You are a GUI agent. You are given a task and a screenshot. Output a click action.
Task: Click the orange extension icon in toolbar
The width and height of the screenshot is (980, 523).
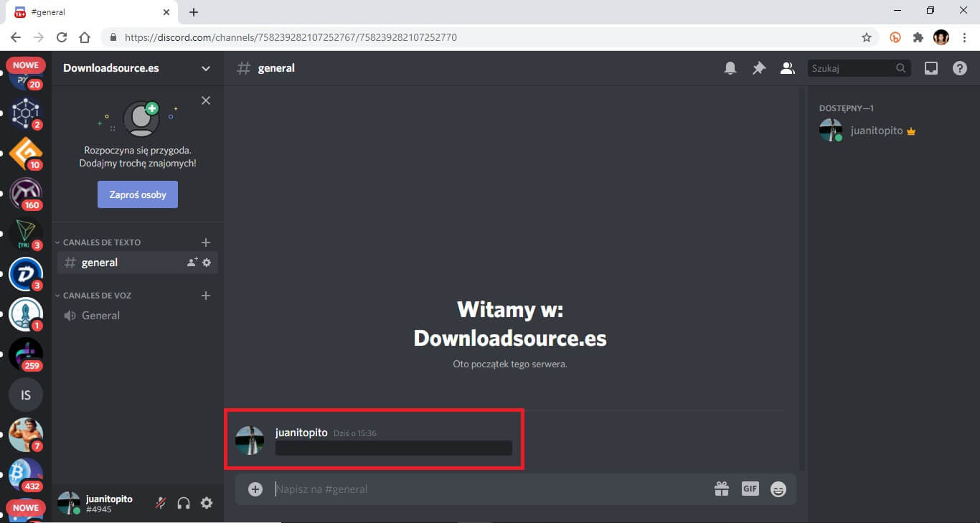click(x=895, y=37)
